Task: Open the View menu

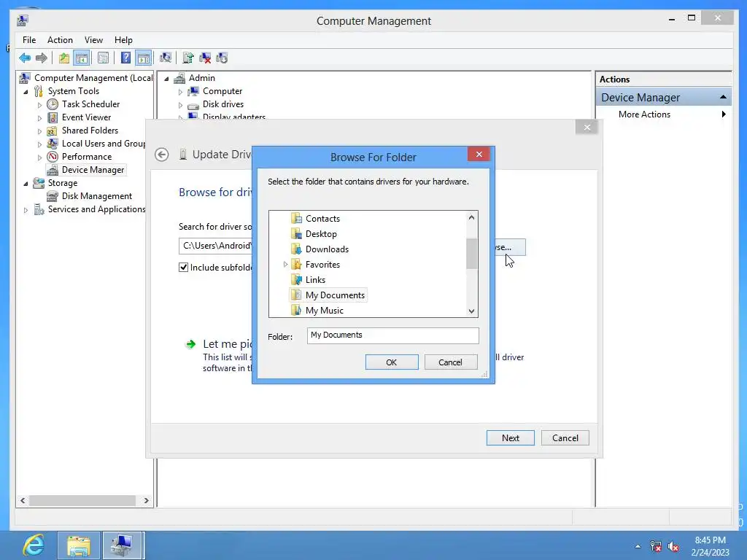Action: (x=94, y=40)
